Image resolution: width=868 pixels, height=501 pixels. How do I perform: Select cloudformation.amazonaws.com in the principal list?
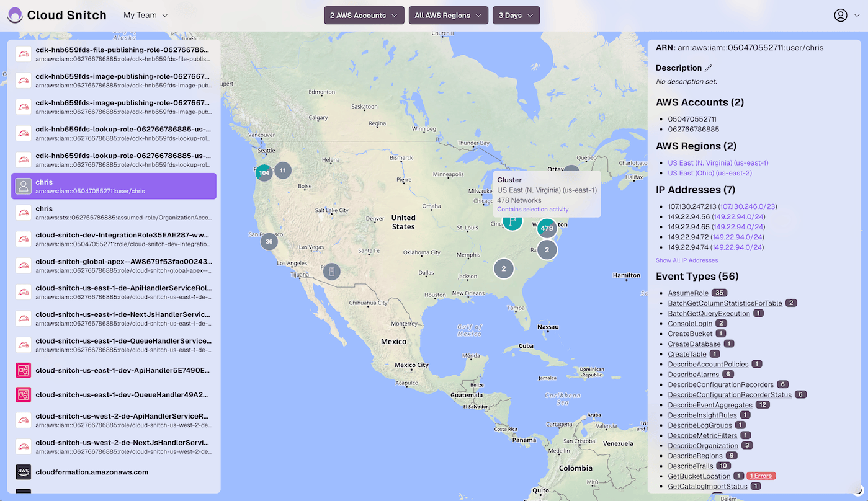coord(92,472)
